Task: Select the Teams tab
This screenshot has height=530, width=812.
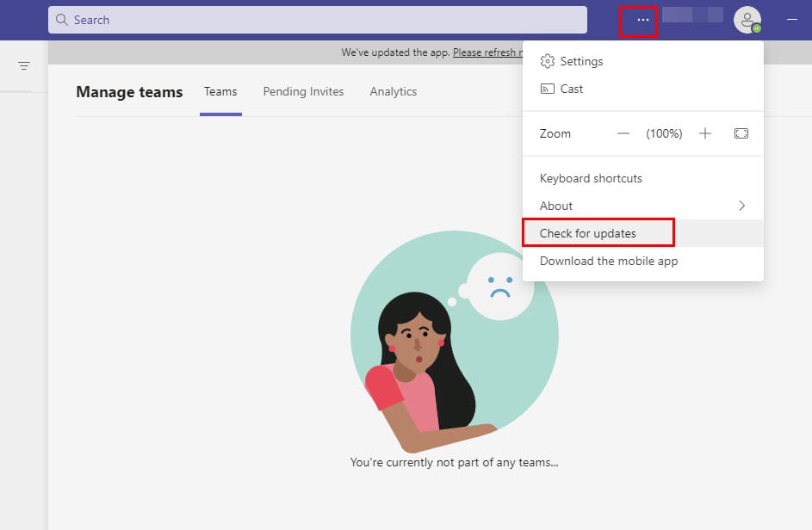Action: [220, 91]
